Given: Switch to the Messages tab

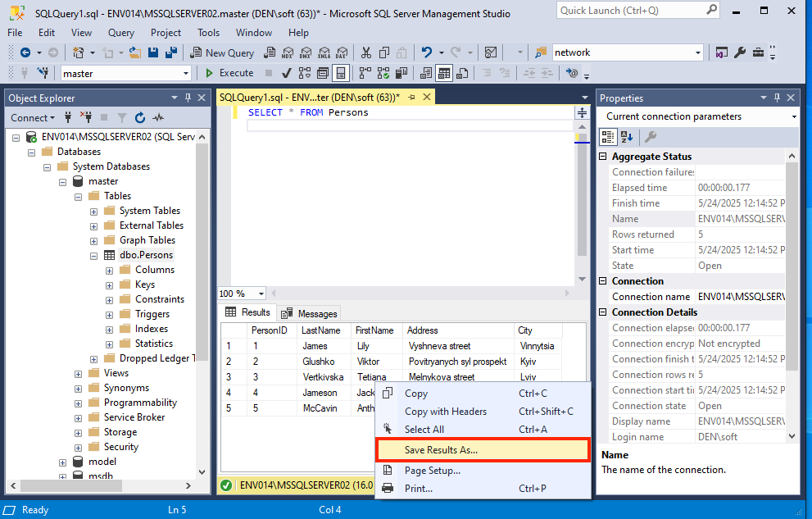Looking at the screenshot, I should click(x=311, y=313).
